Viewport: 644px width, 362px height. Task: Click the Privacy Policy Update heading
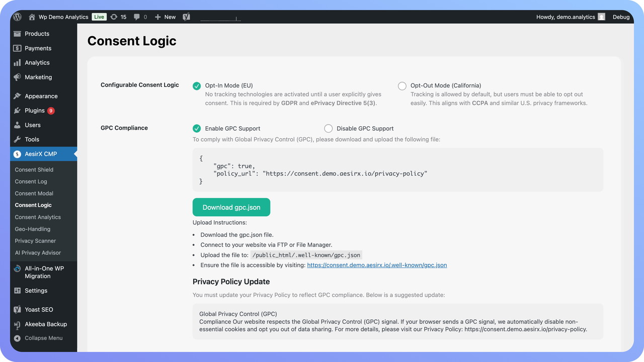point(231,282)
